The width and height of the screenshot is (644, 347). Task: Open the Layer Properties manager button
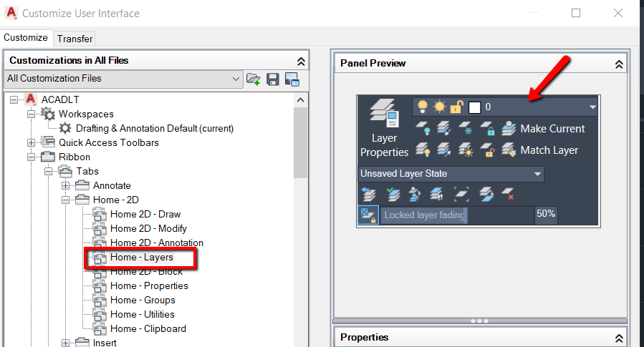384,128
